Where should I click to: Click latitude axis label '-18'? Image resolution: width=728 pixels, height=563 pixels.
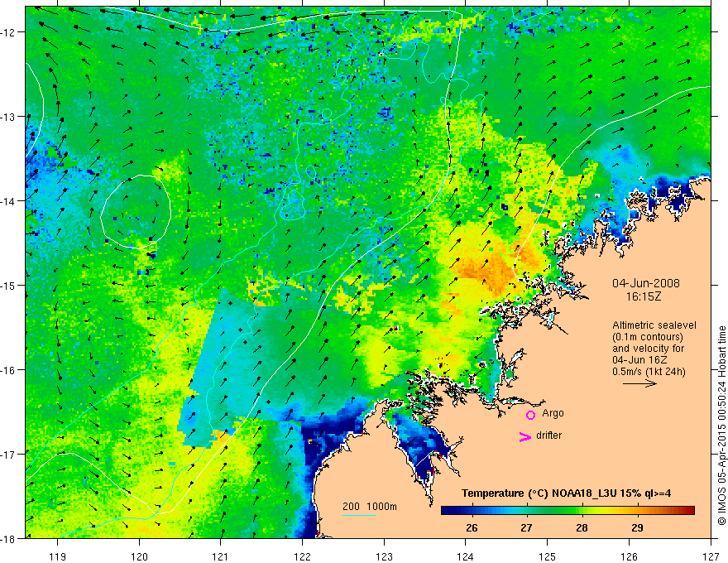click(x=9, y=538)
